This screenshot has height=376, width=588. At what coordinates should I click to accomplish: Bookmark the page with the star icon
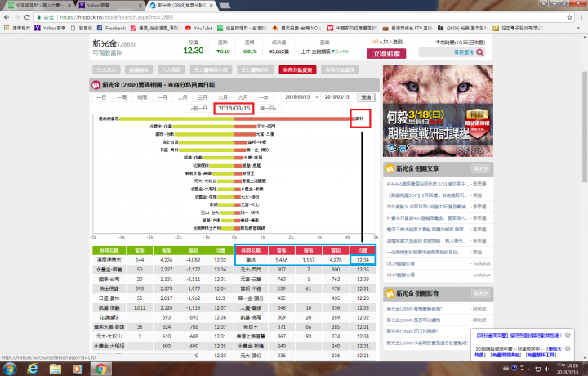coord(570,17)
